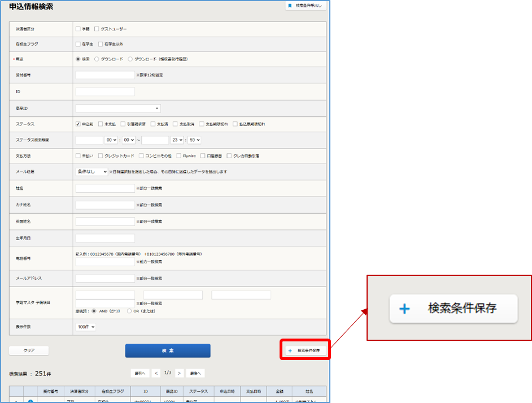Image resolution: width=532 pixels, height=403 pixels.
Task: Open the end hour 23 dropdown
Action: tap(177, 140)
